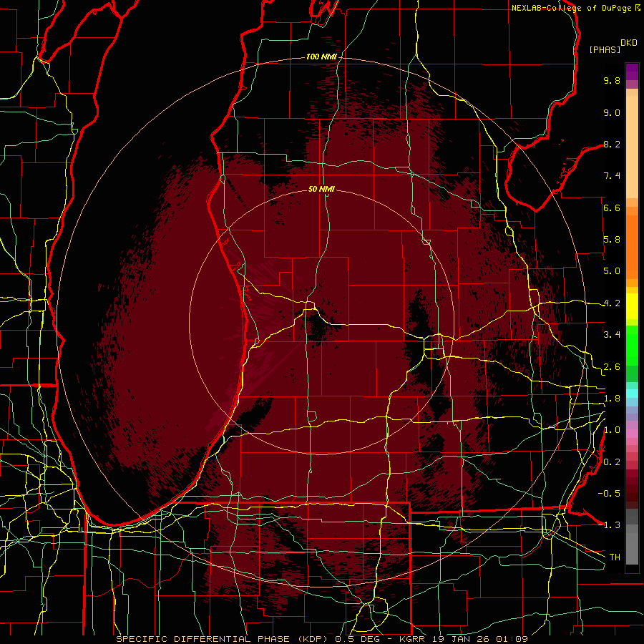Click the 5.0 value on the color scale
The image size is (644, 644).
[x=612, y=271]
